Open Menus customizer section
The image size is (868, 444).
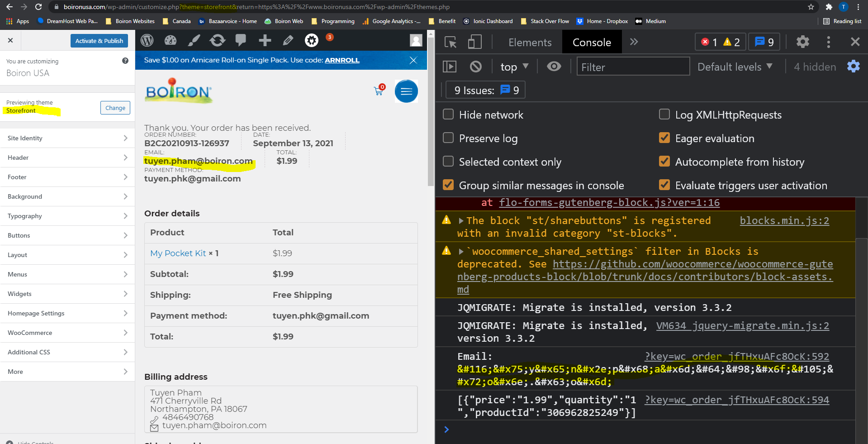point(67,274)
